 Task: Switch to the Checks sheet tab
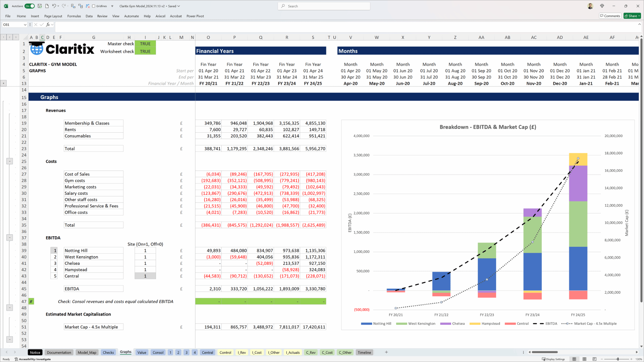click(108, 352)
